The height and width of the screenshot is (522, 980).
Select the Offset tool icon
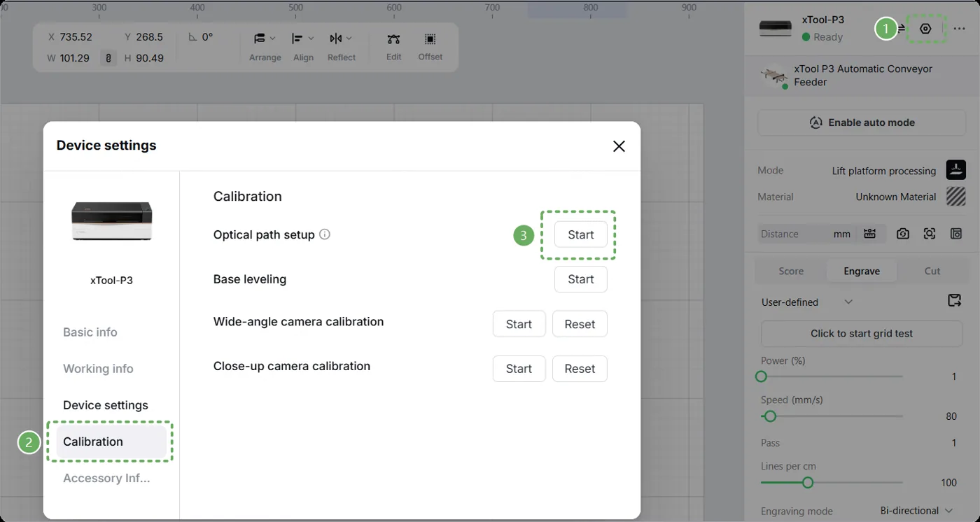click(x=430, y=39)
